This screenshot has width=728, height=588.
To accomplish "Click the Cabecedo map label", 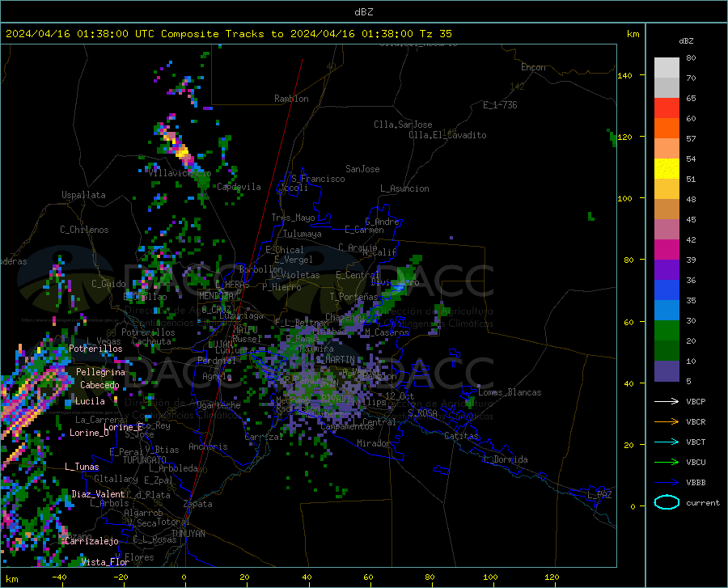I will pyautogui.click(x=99, y=385).
